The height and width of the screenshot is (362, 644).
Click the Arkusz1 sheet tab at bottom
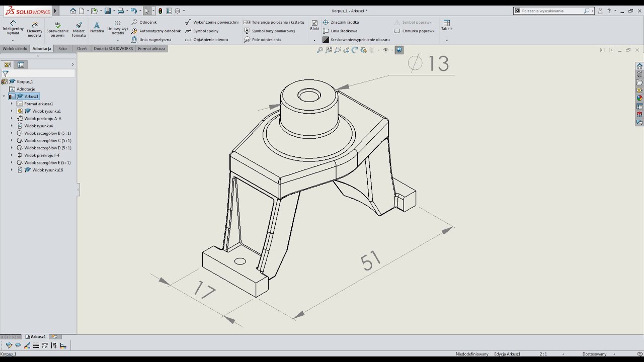[36, 337]
